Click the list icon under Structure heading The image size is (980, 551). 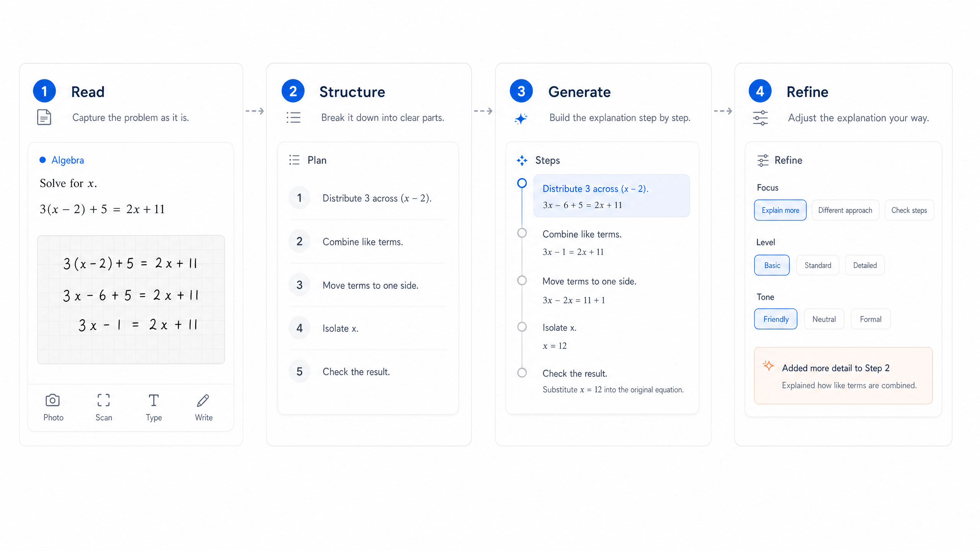point(293,117)
